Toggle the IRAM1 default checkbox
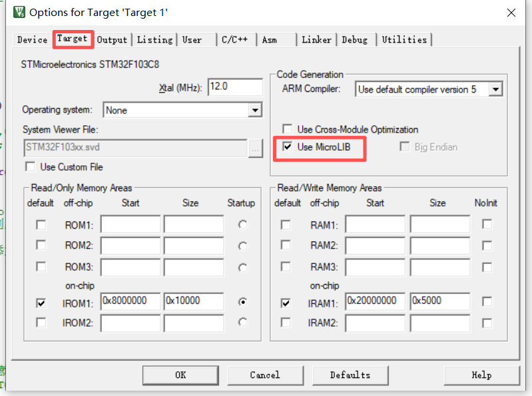 286,303
